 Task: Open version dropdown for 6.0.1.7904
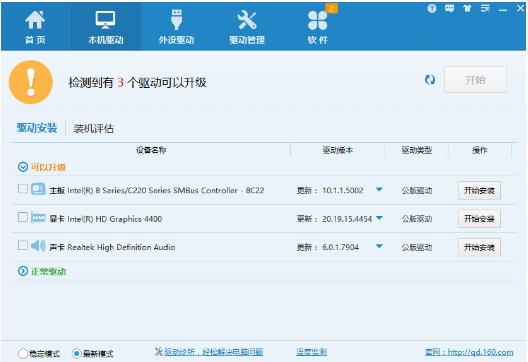pos(379,246)
